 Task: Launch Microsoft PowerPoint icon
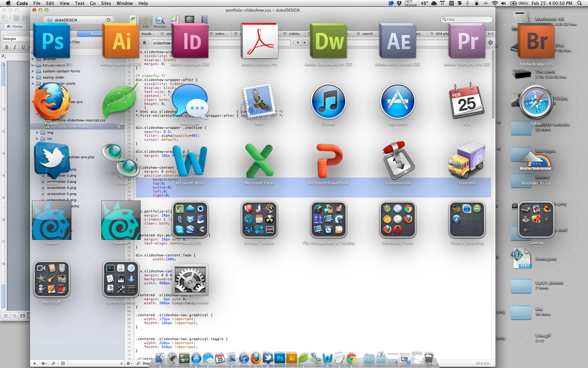coord(328,160)
